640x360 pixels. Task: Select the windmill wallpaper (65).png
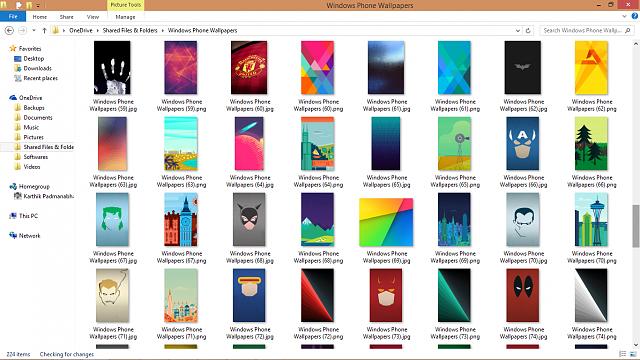click(x=454, y=144)
